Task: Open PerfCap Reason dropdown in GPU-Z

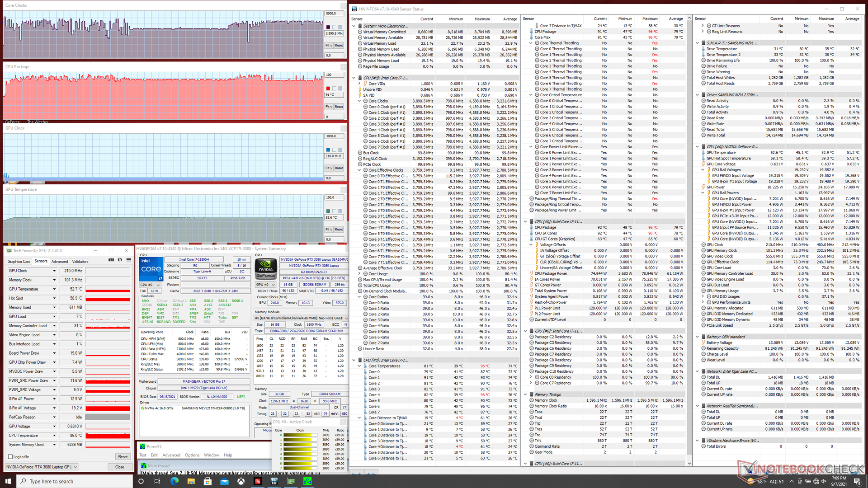Action: pyautogui.click(x=54, y=418)
